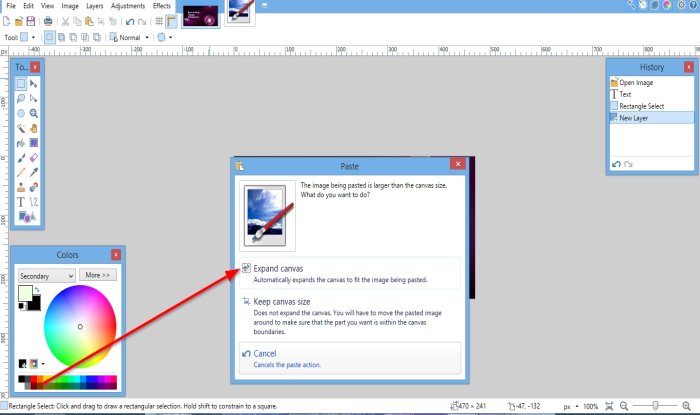Select the dark purple image thumbnail
The height and width of the screenshot is (415, 700).
200,16
